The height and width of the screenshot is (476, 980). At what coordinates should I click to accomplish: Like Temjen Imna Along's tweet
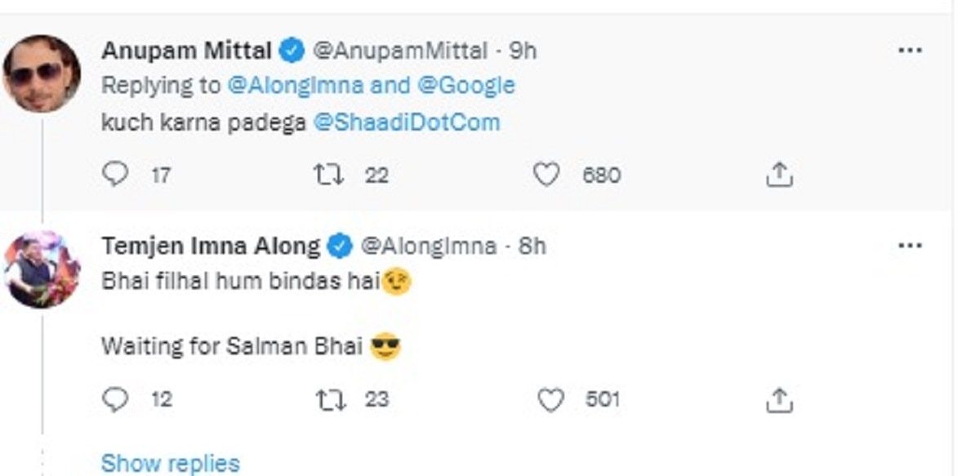(x=552, y=399)
